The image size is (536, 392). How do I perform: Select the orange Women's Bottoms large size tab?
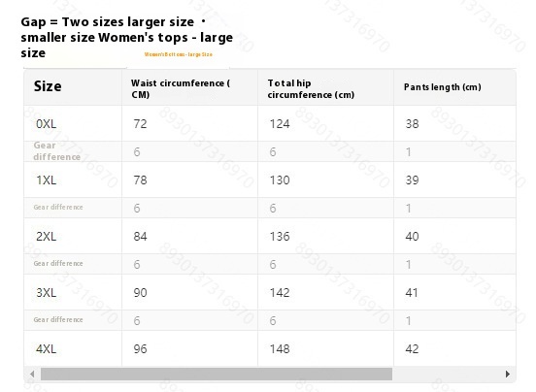[x=178, y=54]
